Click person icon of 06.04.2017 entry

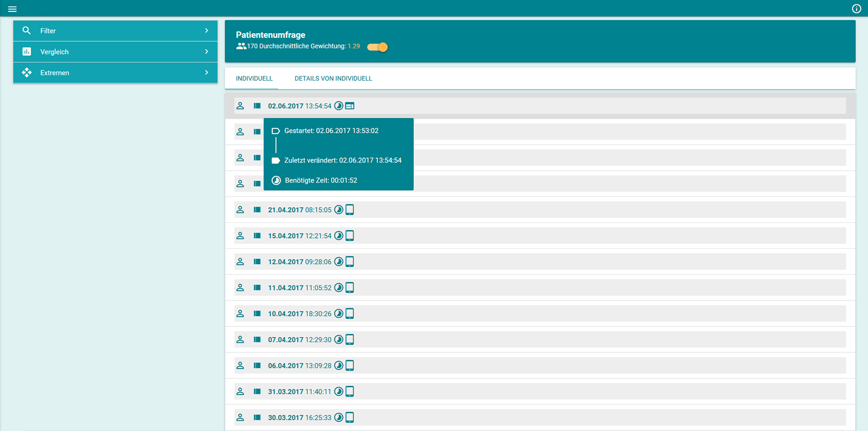(240, 366)
